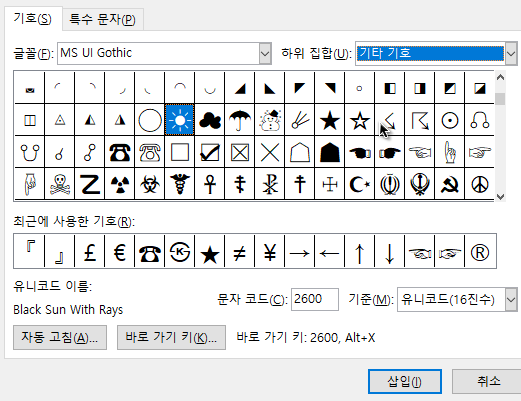Pick the black star recent symbol
The height and width of the screenshot is (401, 521).
210,251
